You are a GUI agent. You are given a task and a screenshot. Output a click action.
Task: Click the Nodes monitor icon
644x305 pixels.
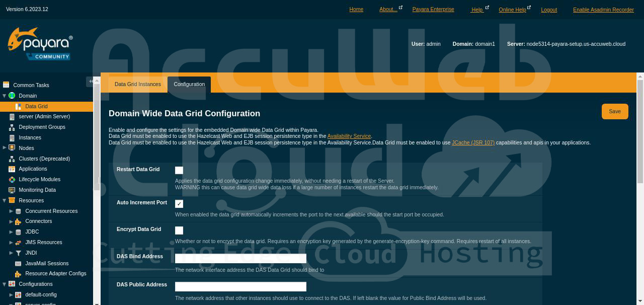12,148
